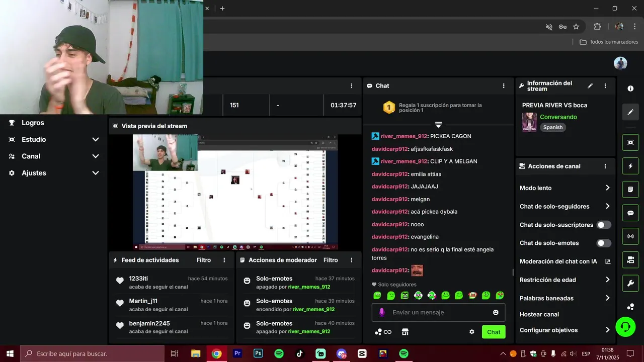This screenshot has width=644, height=362.
Task: Click the points infinity icon below chat
Action: (x=383, y=332)
